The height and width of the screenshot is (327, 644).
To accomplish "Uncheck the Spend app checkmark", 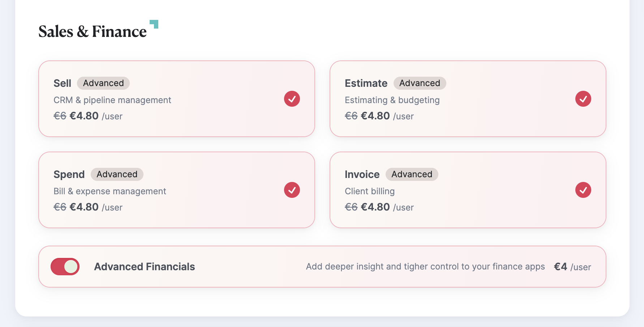I will click(292, 190).
